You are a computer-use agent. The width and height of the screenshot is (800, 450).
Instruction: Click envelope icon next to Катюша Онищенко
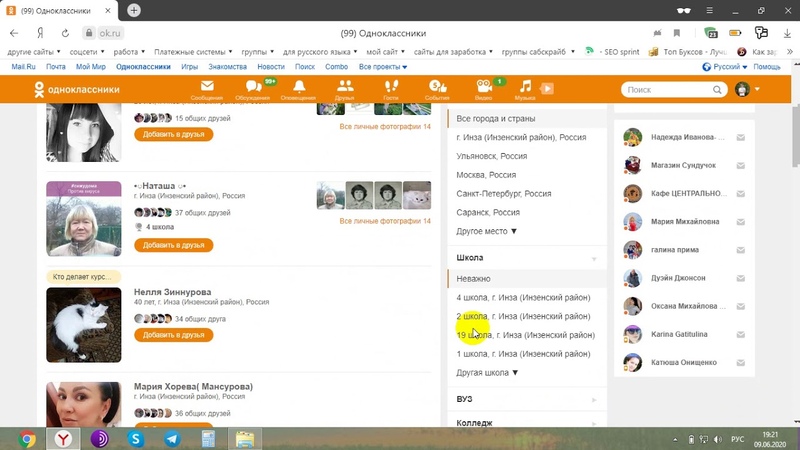pos(741,363)
